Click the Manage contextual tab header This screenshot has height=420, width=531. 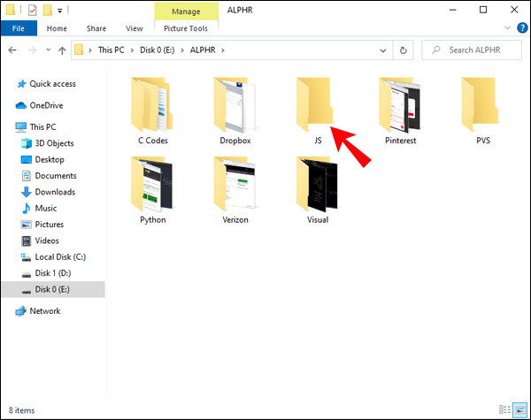point(186,11)
